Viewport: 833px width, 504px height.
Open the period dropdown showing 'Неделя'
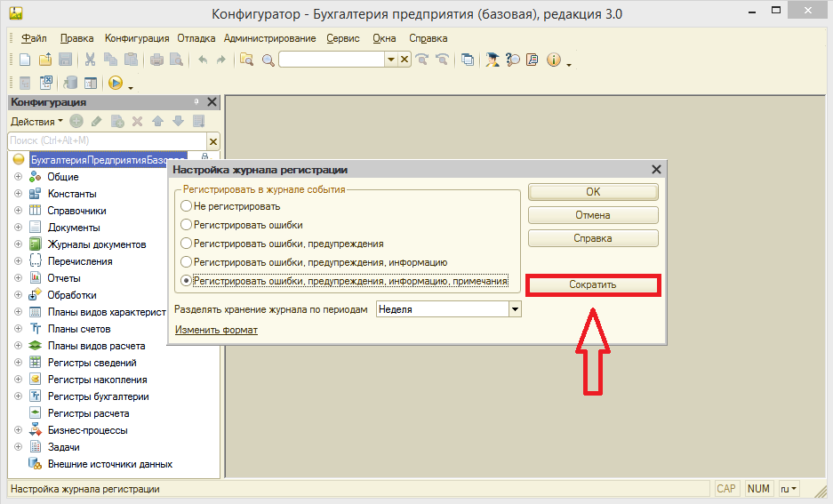514,309
